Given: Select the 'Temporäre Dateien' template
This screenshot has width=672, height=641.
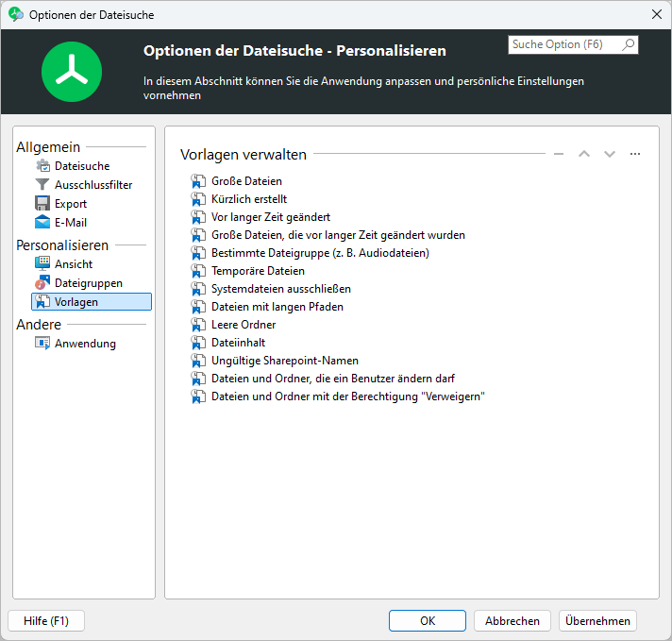Looking at the screenshot, I should (258, 271).
